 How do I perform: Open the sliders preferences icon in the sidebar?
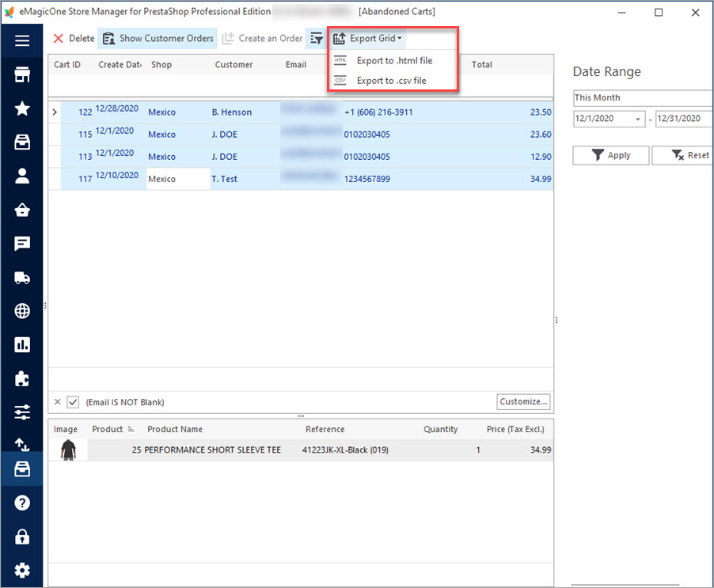pos(22,412)
